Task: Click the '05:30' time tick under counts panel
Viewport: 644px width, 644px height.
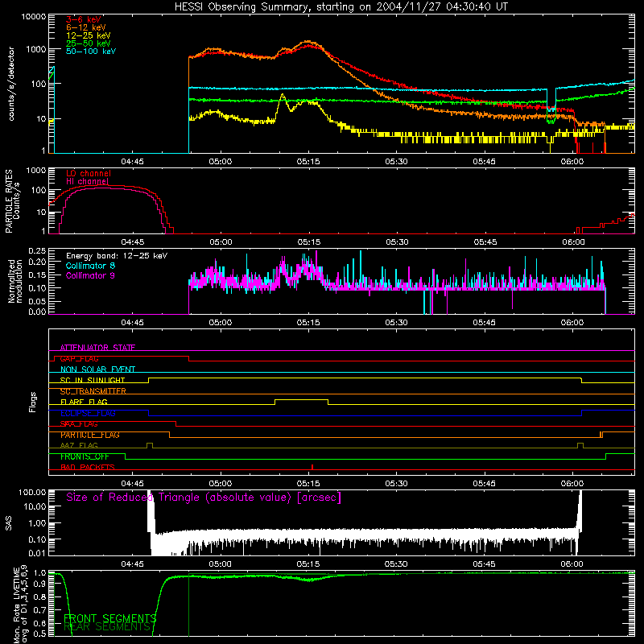Action: point(396,162)
